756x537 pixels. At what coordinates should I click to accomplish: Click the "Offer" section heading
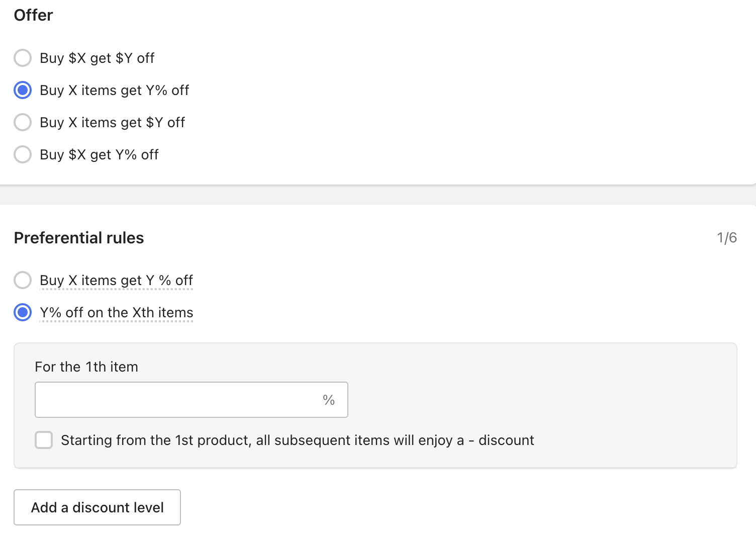click(x=33, y=15)
